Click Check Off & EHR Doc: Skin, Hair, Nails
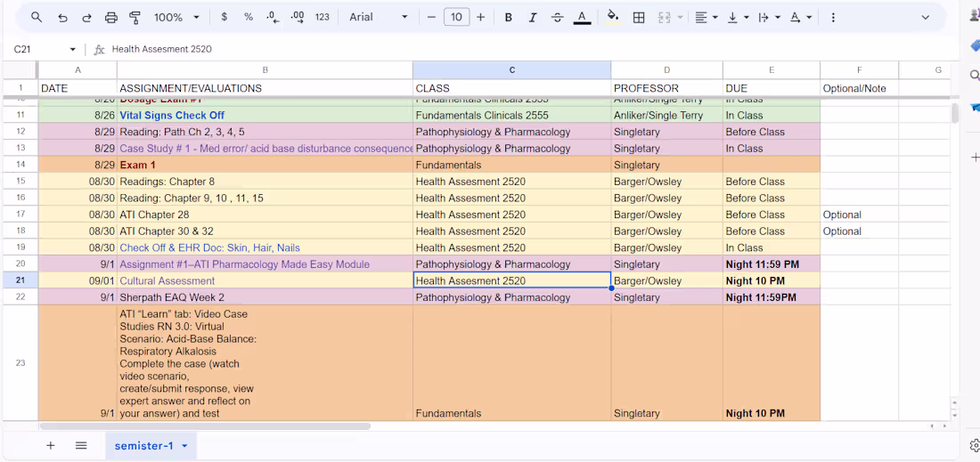The image size is (980, 462). point(265,247)
